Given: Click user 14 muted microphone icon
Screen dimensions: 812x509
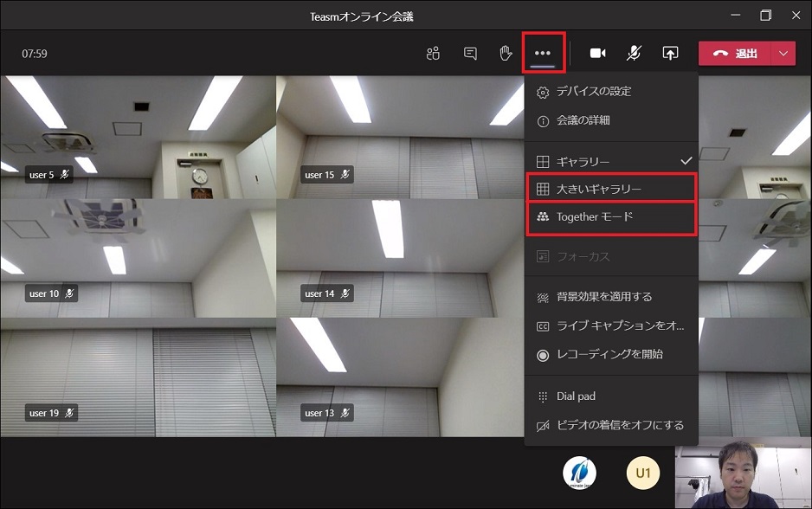Looking at the screenshot, I should [345, 293].
